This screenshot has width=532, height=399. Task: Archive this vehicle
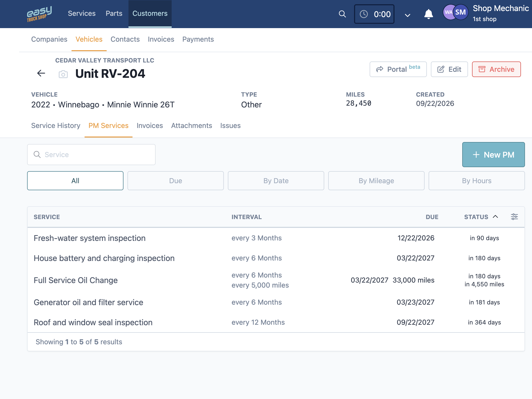click(496, 69)
